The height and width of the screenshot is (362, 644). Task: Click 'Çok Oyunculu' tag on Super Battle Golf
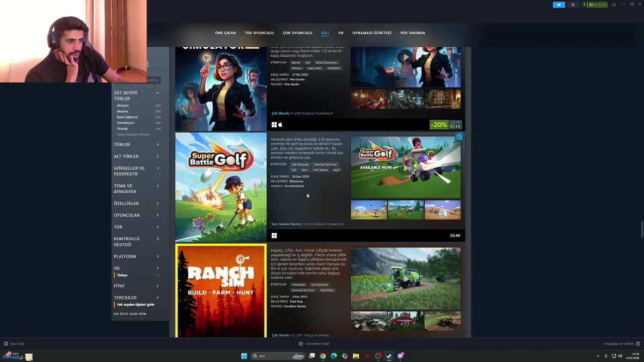tap(300, 164)
